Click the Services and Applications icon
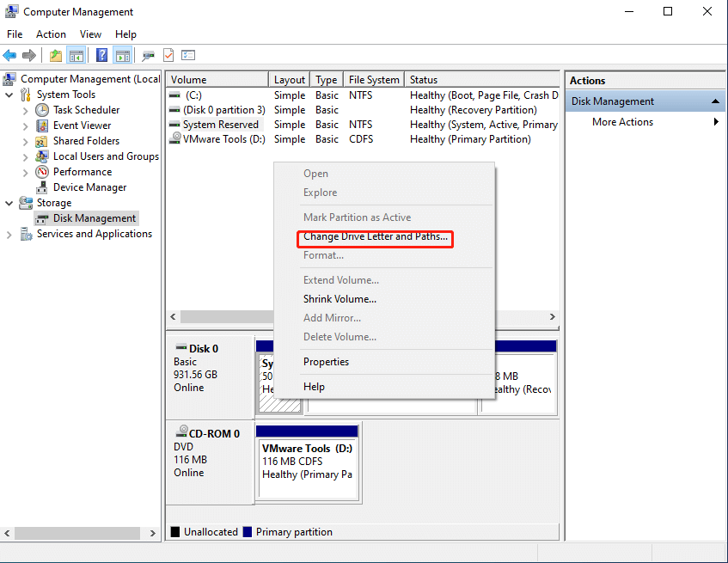The height and width of the screenshot is (563, 728). point(26,234)
